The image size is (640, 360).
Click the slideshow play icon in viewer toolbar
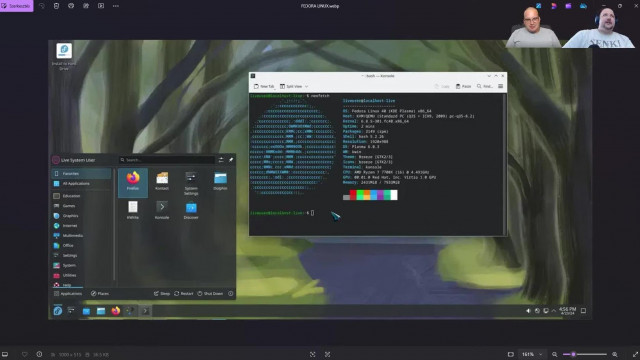click(x=101, y=6)
